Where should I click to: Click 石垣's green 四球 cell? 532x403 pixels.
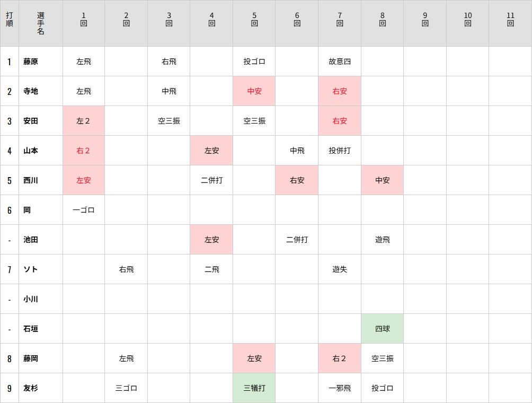coord(383,329)
